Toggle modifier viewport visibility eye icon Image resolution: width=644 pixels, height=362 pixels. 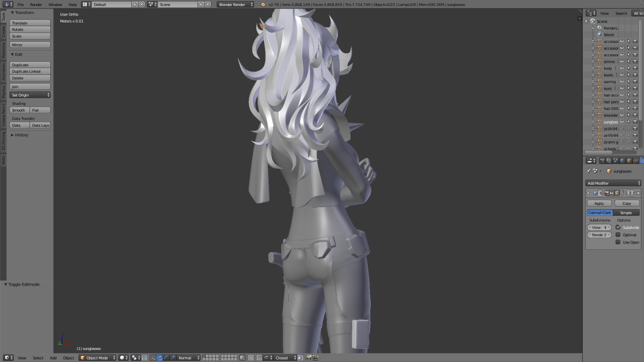pyautogui.click(x=611, y=193)
